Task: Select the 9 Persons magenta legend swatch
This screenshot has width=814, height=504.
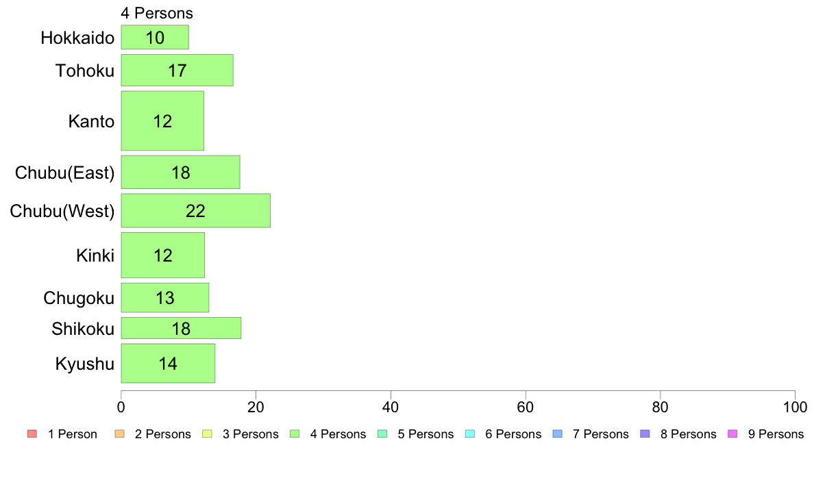Action: click(732, 434)
